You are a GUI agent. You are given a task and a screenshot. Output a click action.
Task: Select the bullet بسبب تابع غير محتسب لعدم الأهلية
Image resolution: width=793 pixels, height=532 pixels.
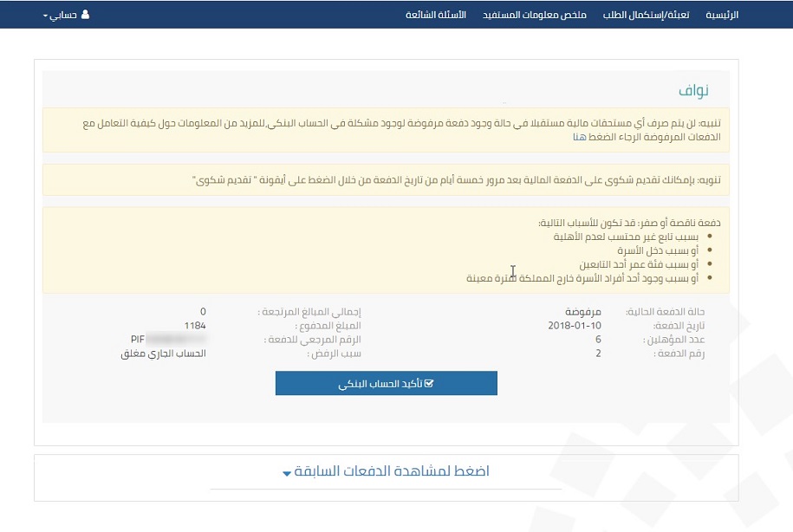(626, 237)
